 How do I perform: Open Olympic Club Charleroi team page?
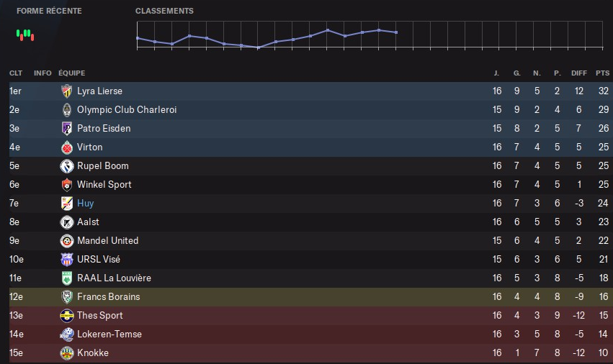(127, 110)
